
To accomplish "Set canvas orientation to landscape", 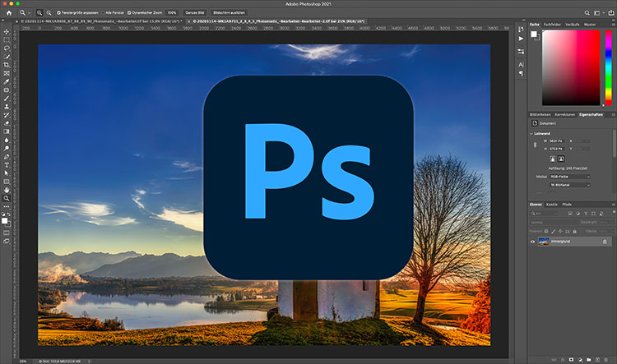I will [562, 159].
